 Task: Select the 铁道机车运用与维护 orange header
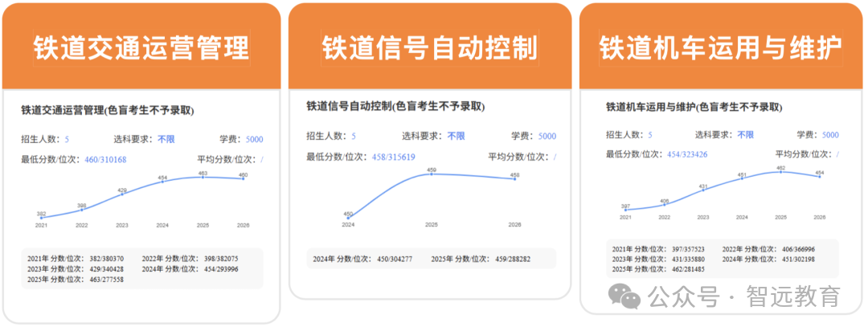[721, 47]
